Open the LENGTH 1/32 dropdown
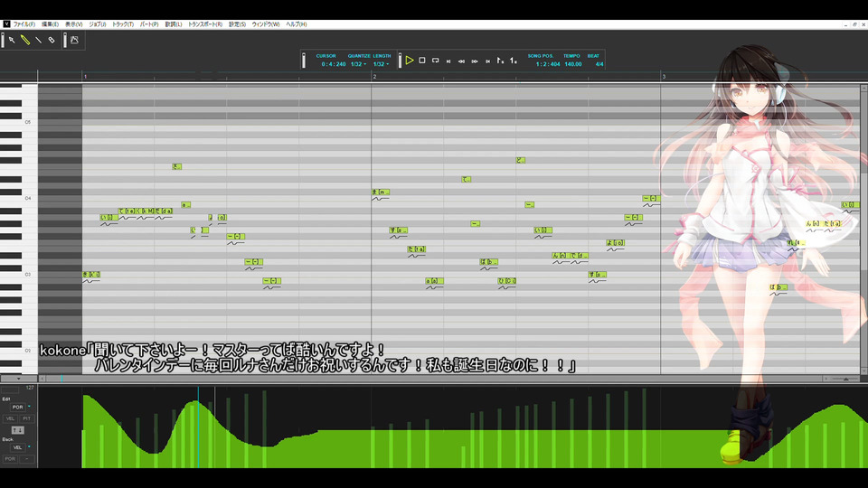868x488 pixels. [381, 64]
